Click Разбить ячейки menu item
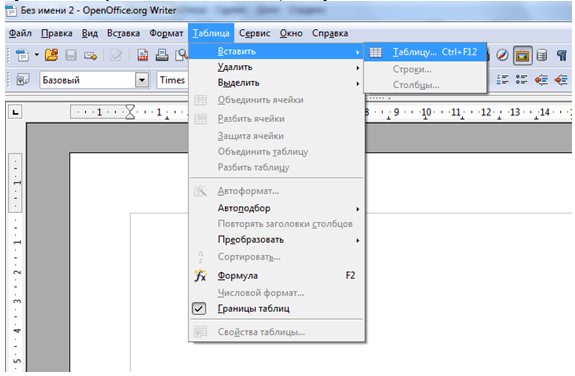The image size is (575, 376). (x=276, y=119)
